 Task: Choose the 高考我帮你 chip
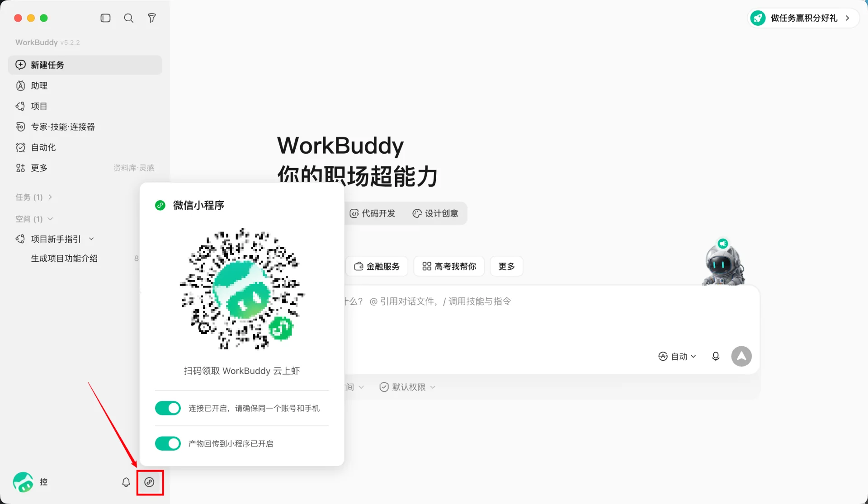point(449,266)
